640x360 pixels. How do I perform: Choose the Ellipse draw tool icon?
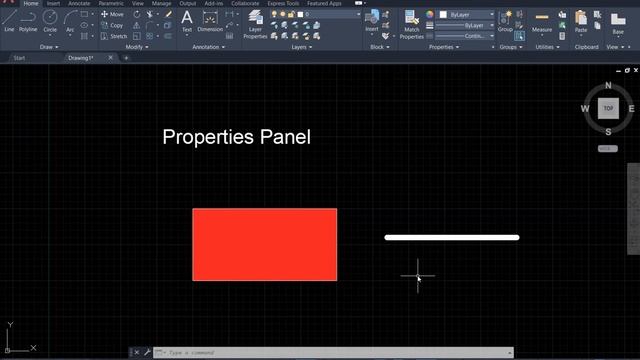tap(84, 25)
